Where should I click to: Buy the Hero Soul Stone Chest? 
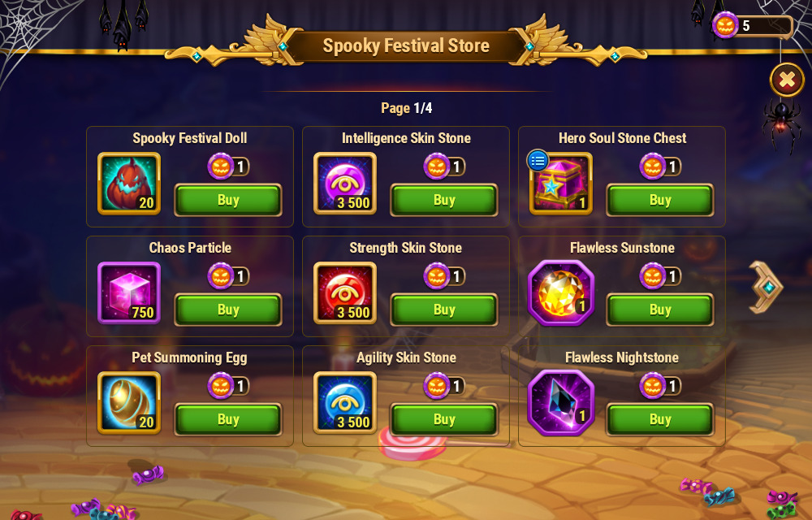(660, 200)
